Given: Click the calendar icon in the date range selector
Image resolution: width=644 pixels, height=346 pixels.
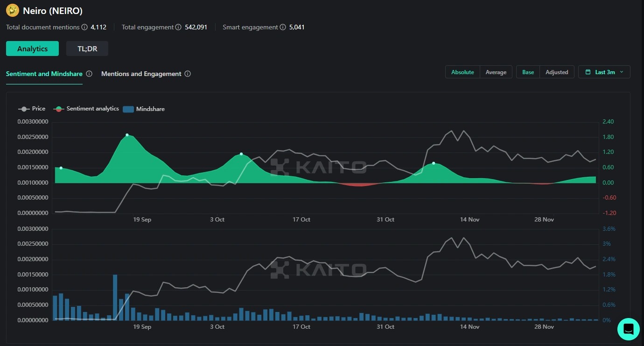Looking at the screenshot, I should 588,72.
